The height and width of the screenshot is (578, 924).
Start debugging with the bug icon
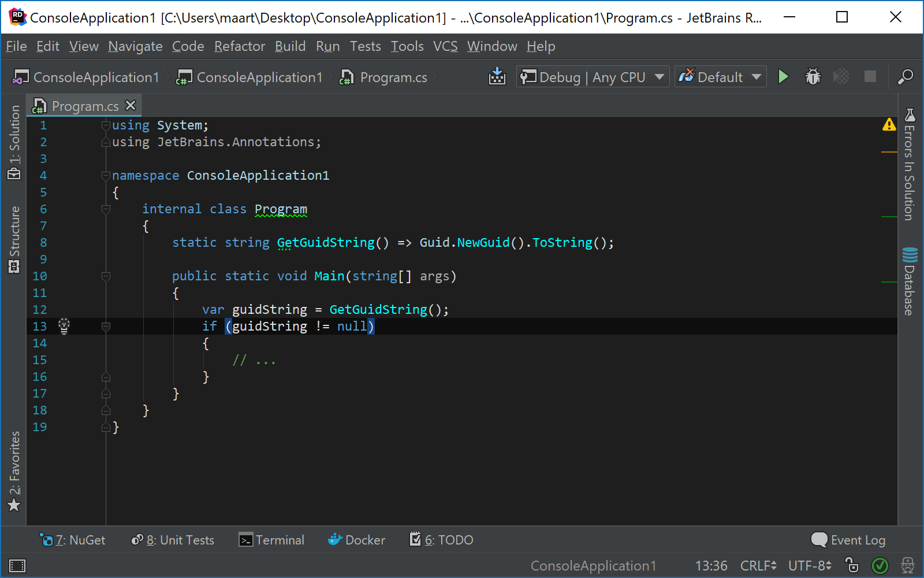(x=813, y=76)
